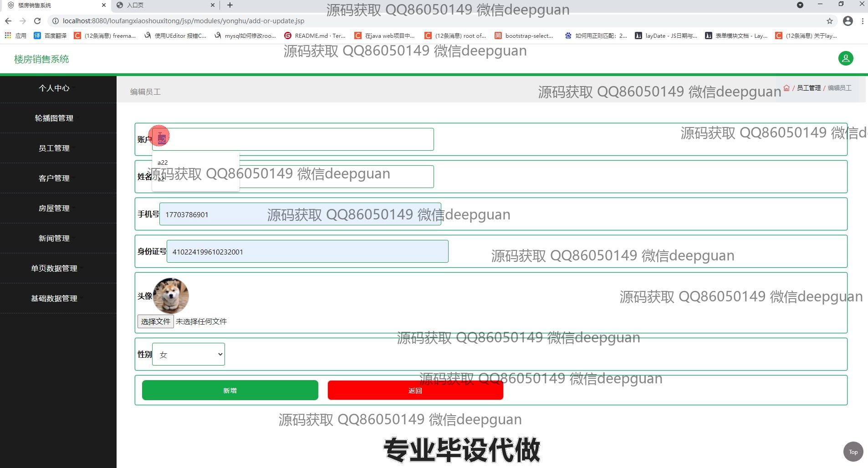Open the 性别 gender dropdown
The height and width of the screenshot is (468, 868).
coord(189,354)
